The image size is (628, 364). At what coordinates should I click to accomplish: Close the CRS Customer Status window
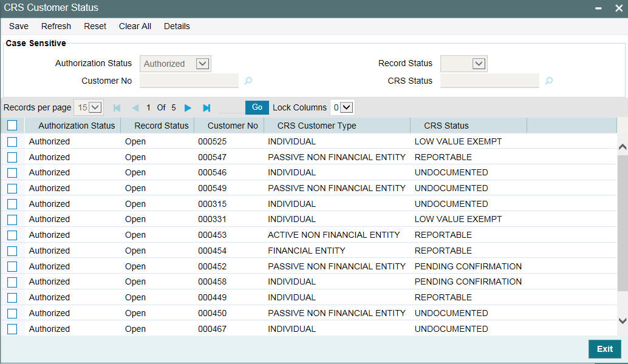(x=619, y=8)
